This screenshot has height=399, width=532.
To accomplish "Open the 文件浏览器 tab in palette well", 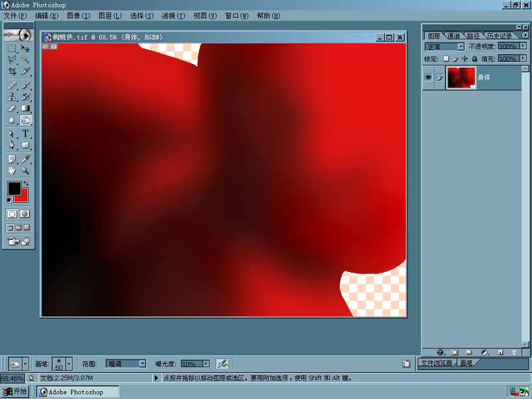I will point(437,363).
